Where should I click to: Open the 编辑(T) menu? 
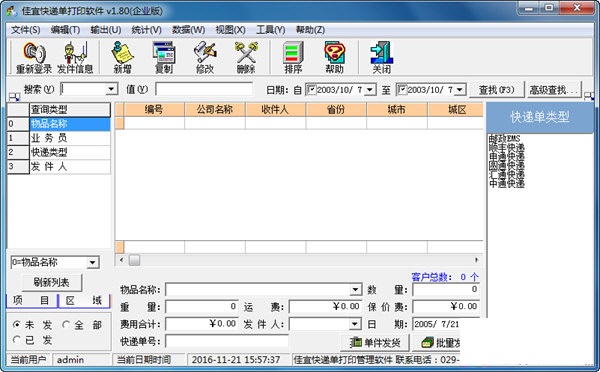65,30
